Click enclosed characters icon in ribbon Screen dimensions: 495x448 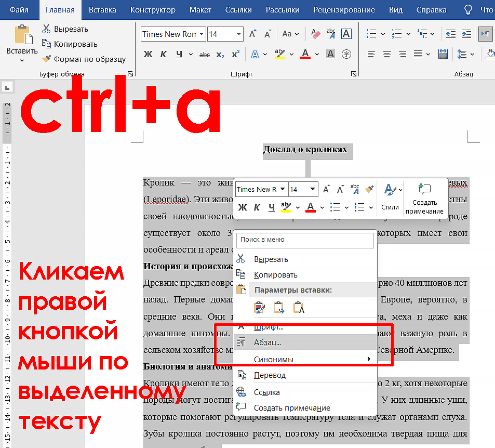(346, 55)
